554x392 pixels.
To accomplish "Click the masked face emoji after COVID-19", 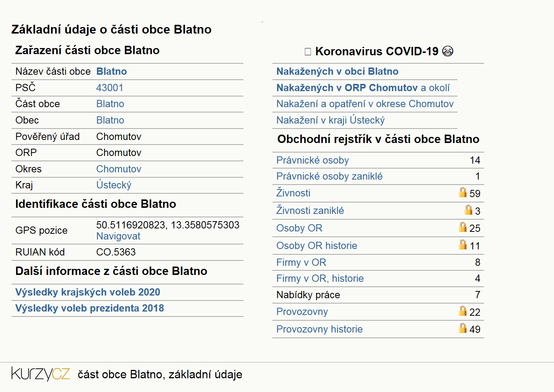I will 448,51.
